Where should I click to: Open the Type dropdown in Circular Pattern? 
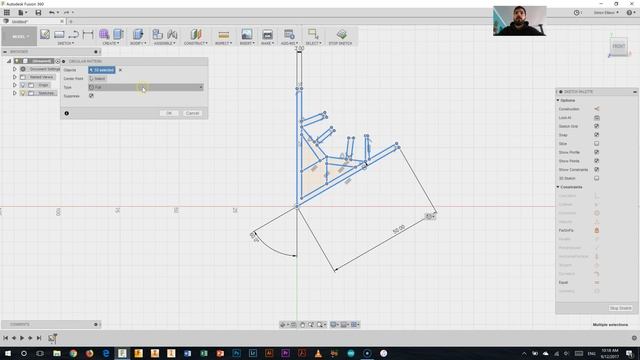point(146,87)
